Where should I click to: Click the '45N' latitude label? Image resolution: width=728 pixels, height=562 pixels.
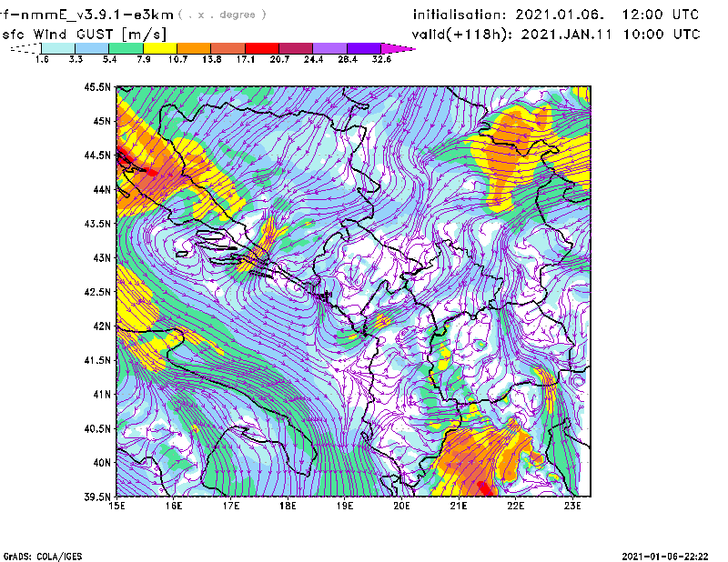(102, 121)
